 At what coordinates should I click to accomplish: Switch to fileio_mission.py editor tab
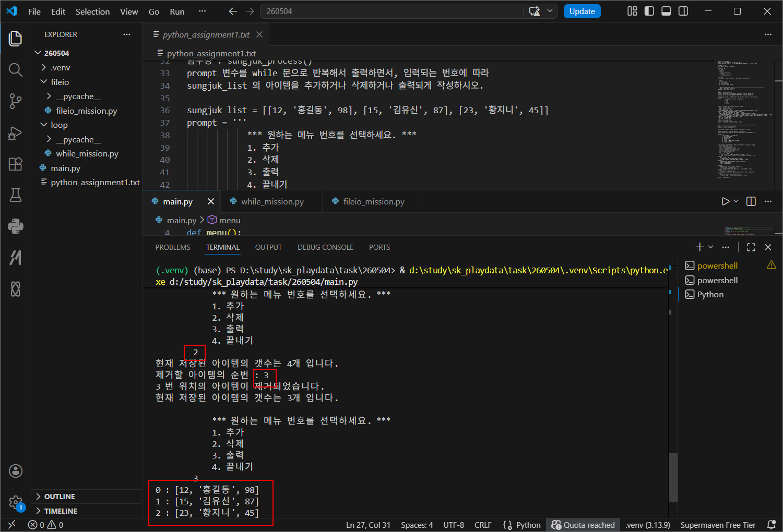[373, 201]
